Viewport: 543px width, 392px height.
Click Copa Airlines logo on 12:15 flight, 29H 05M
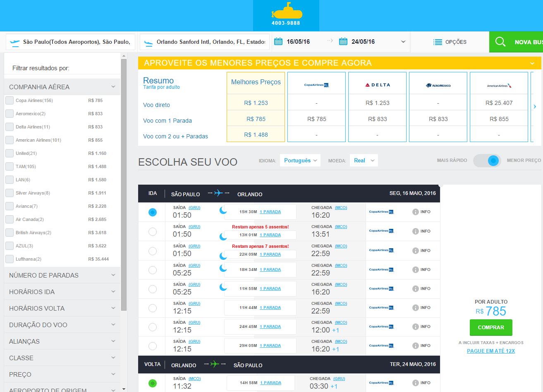click(381, 346)
